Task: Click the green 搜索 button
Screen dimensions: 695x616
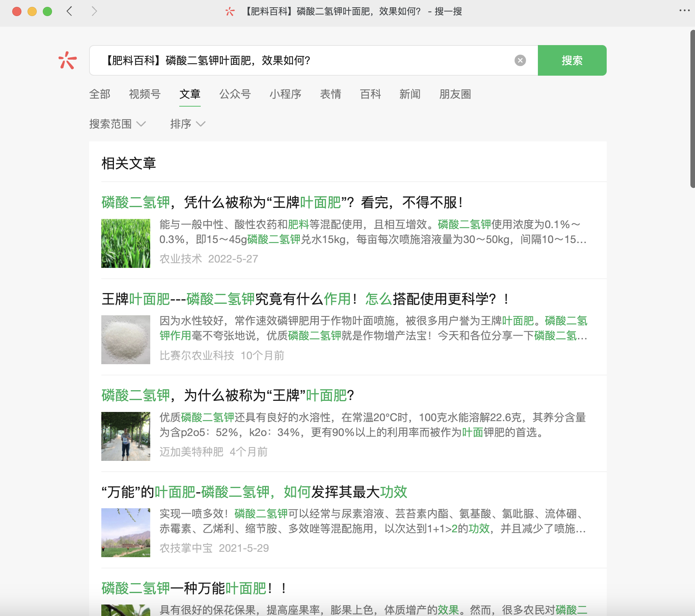Action: tap(572, 60)
